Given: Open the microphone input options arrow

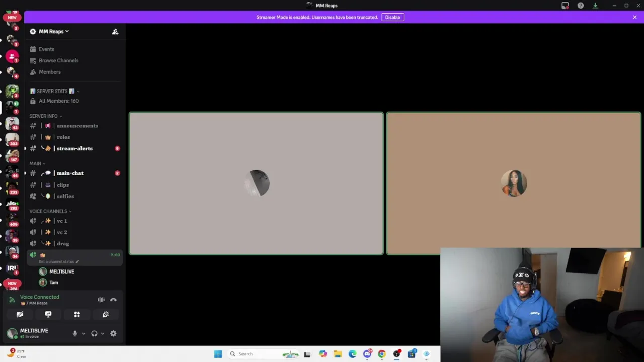Looking at the screenshot, I should pos(84,333).
